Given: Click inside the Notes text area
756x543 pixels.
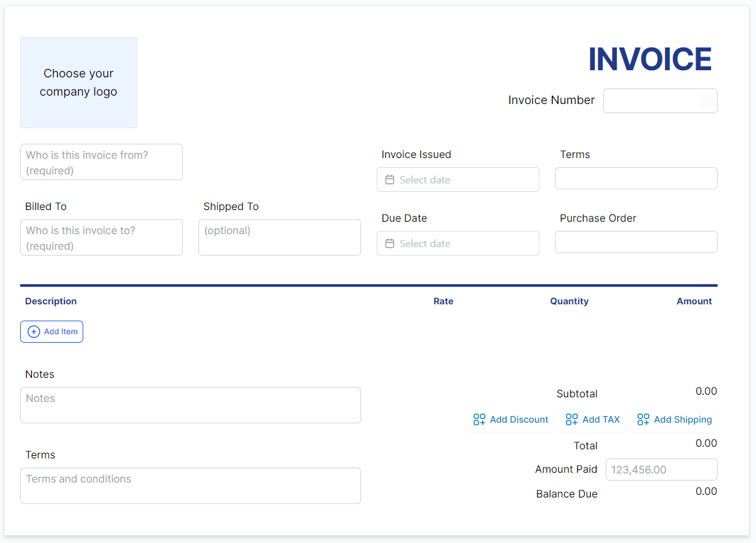Looking at the screenshot, I should [190, 404].
